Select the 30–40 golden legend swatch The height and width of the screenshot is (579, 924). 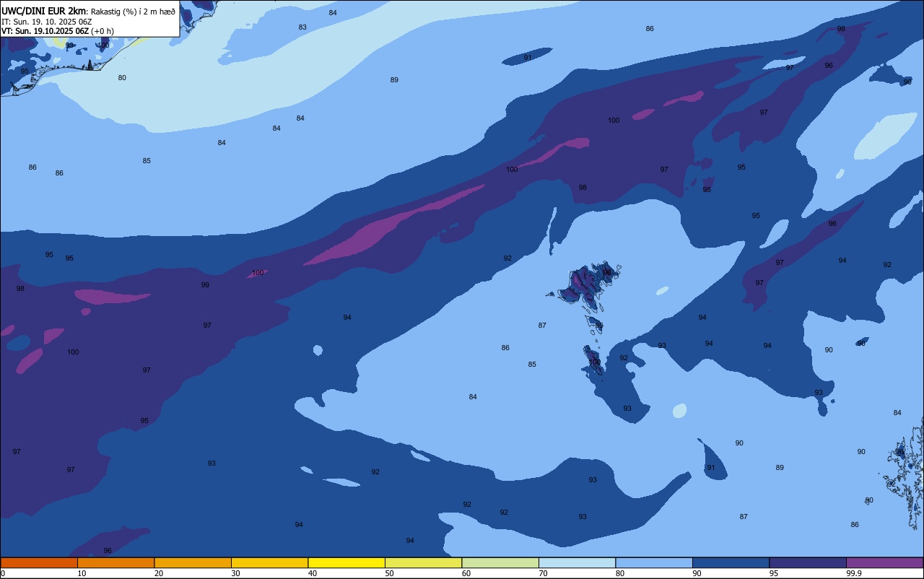point(269,562)
